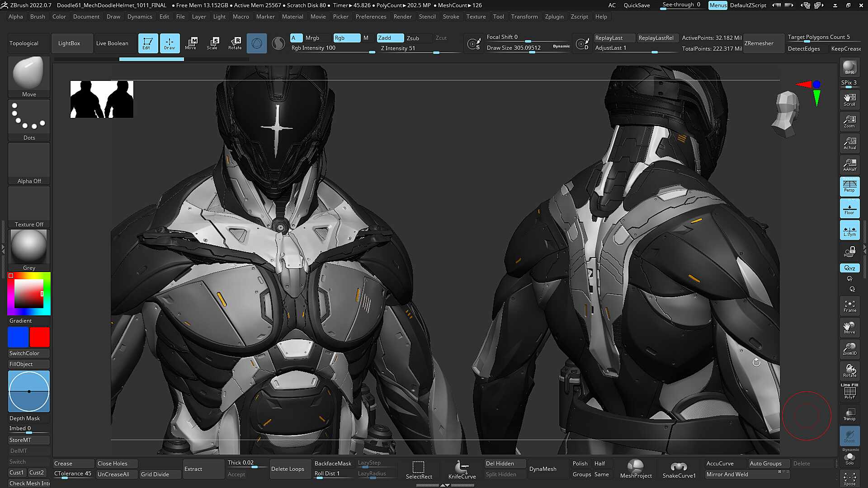Toggle Transp transparency mode
The image size is (868, 488).
pos(849,414)
